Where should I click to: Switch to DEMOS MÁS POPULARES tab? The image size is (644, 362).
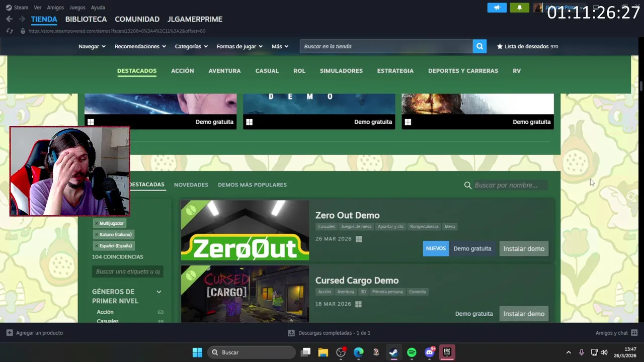[252, 185]
